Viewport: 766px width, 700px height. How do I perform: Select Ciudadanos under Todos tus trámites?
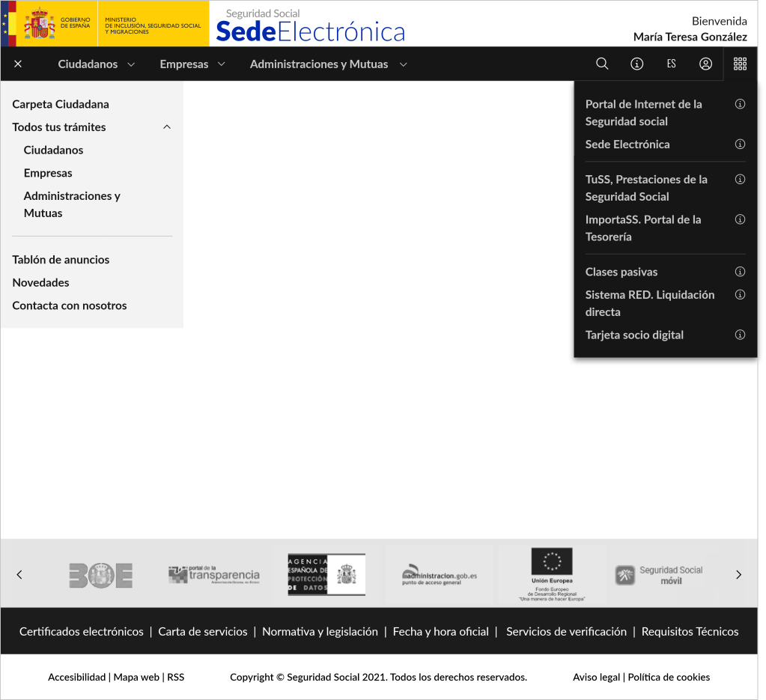pos(53,150)
